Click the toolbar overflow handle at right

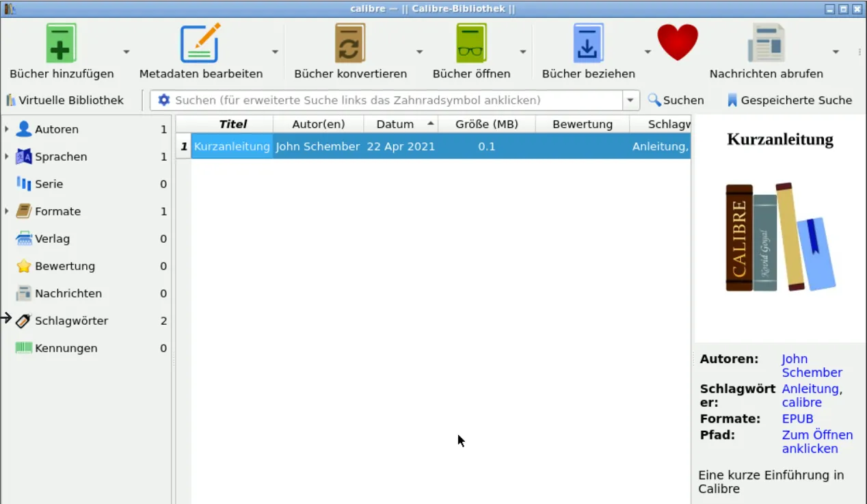tap(859, 52)
